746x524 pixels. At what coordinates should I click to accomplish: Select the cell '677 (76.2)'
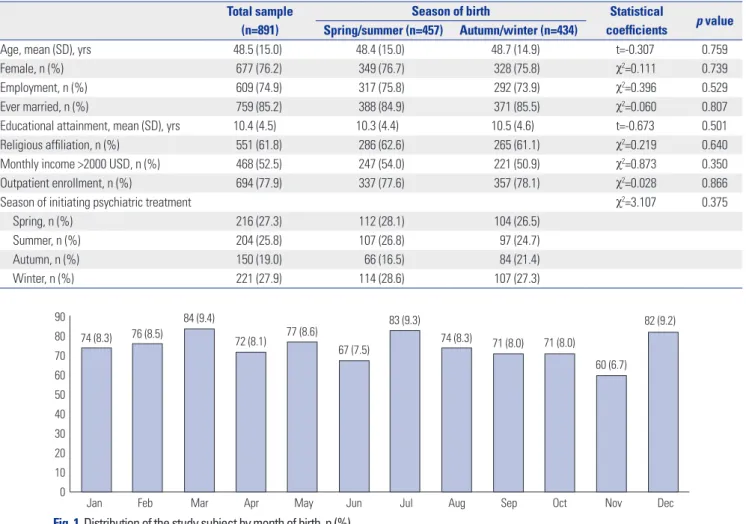click(259, 69)
